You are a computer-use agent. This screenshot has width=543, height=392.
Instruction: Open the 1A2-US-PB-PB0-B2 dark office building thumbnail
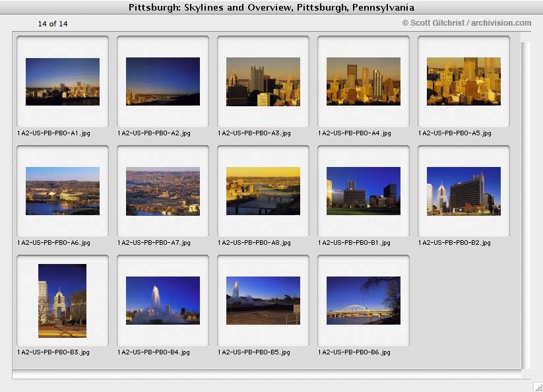(464, 191)
